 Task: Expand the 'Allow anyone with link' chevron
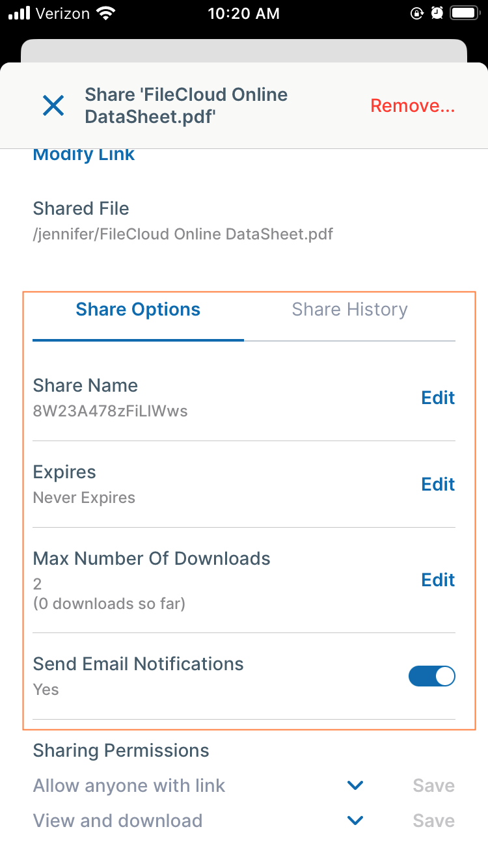click(x=355, y=786)
